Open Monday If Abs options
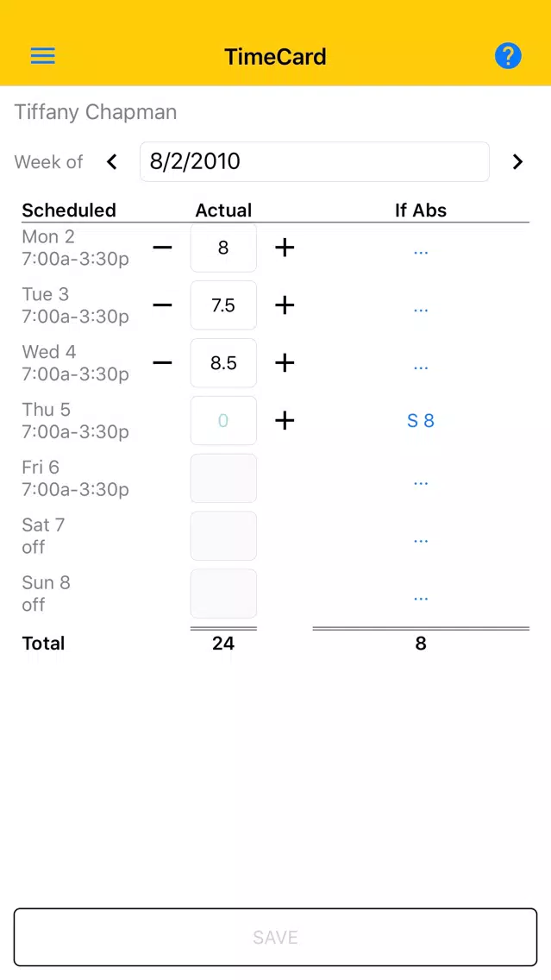This screenshot has height=980, width=551. (x=421, y=252)
